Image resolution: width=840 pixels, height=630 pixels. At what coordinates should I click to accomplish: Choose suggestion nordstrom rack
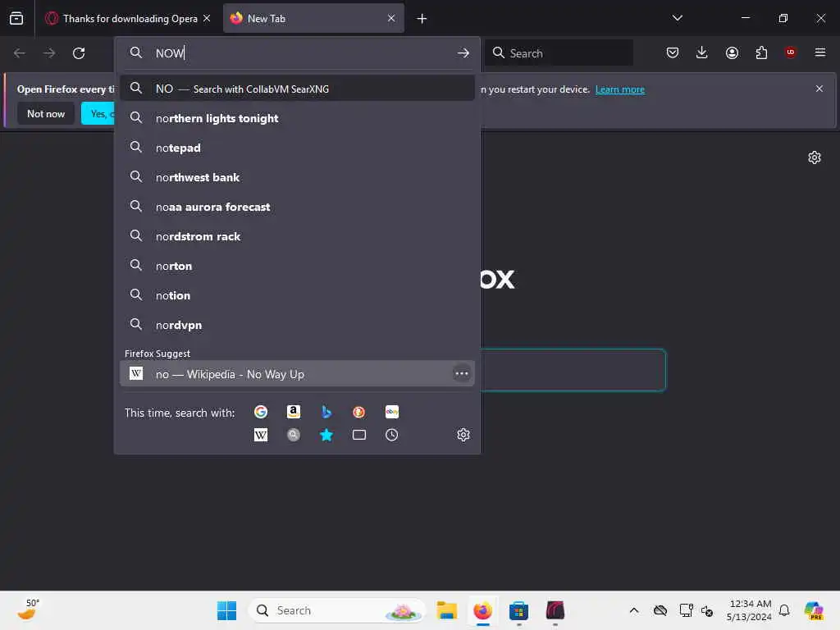297,235
